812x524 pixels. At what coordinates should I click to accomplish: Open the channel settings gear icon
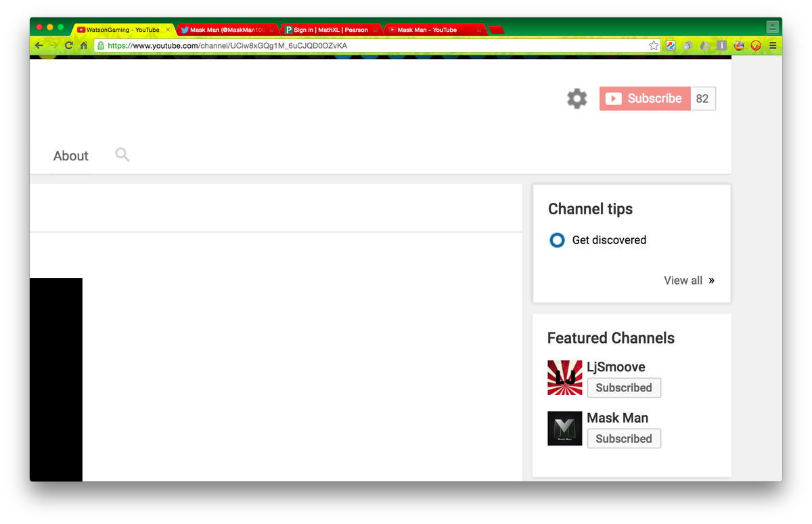(x=577, y=99)
